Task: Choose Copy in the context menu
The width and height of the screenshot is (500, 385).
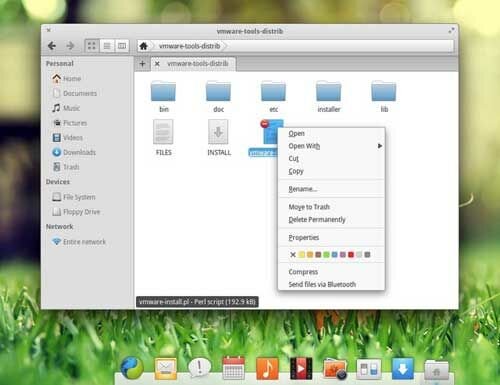Action: [331, 171]
